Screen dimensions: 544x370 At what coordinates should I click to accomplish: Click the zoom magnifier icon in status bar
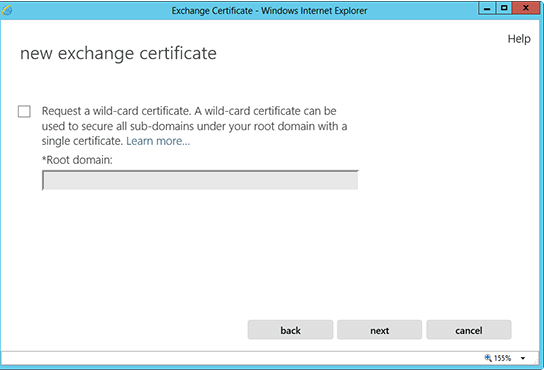click(x=488, y=358)
